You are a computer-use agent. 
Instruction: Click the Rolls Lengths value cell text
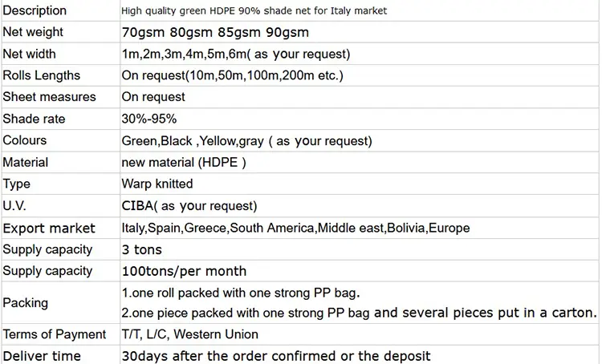232,75
